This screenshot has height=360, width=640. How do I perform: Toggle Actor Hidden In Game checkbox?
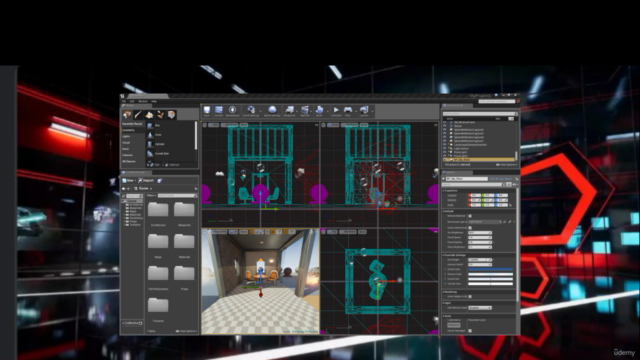(470, 297)
